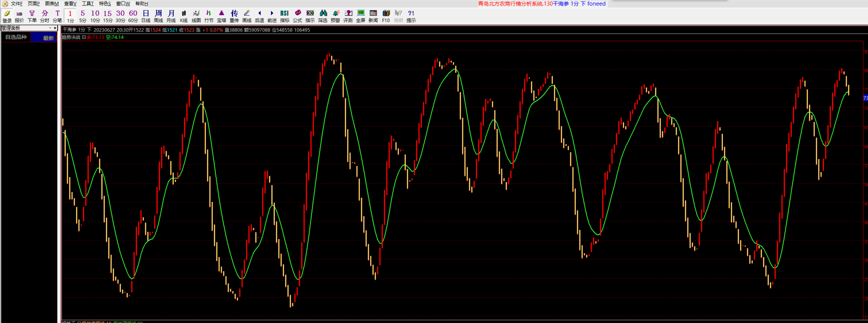Select the 5分 five-minute period
868x323 pixels.
tap(82, 16)
